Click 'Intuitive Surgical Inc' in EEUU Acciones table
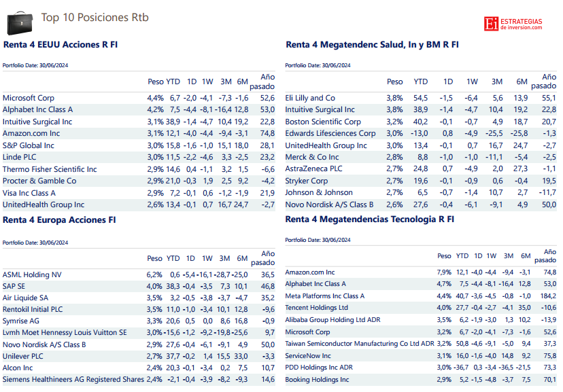Image resolution: width=563 pixels, height=392 pixels. (x=37, y=122)
